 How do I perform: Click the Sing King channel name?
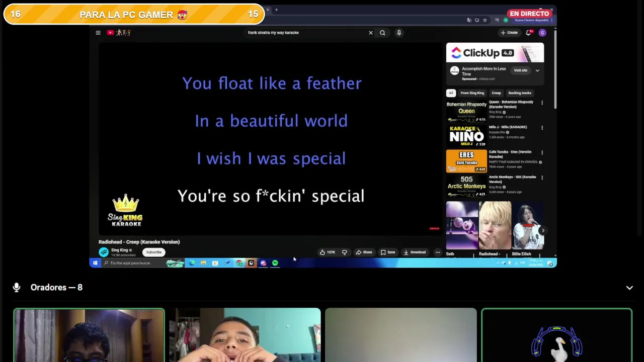coord(119,250)
